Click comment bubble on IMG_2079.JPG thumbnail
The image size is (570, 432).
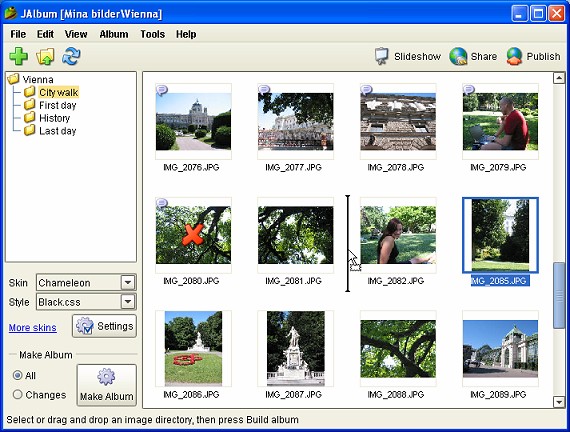469,89
